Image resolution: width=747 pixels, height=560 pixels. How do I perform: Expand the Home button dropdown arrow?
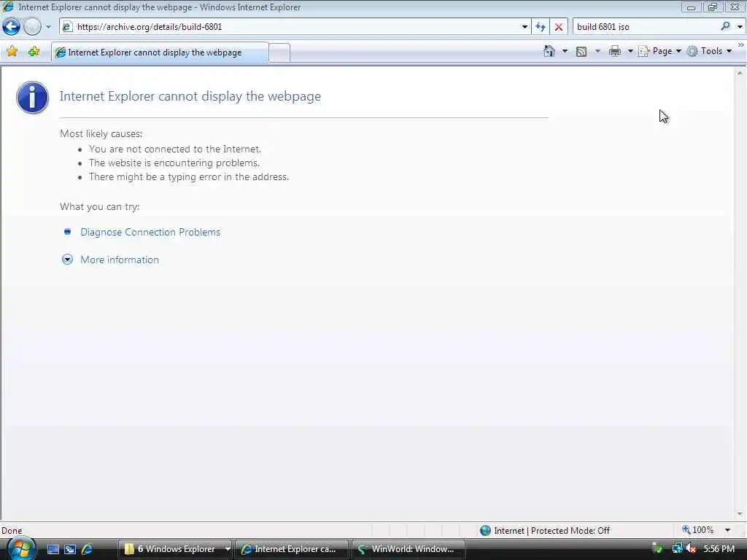click(x=565, y=51)
